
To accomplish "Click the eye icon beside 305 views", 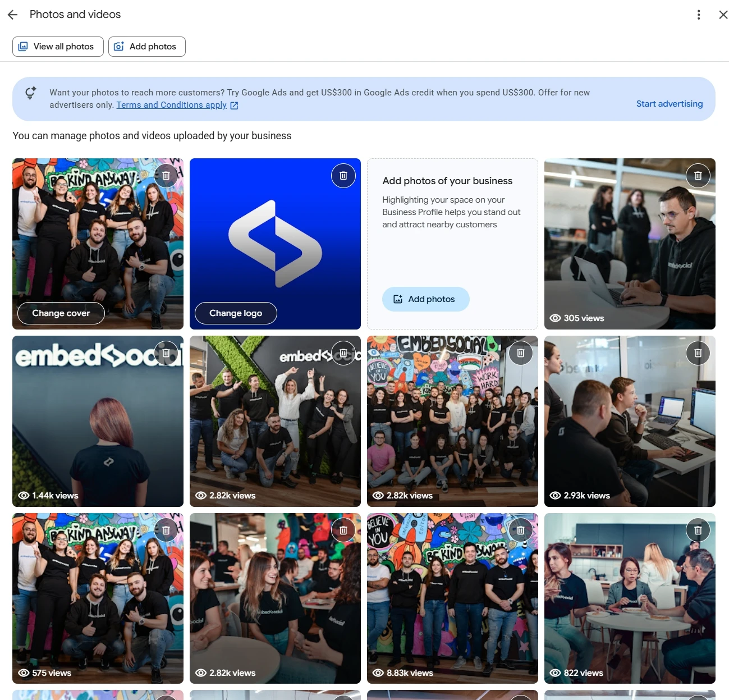I will click(556, 318).
